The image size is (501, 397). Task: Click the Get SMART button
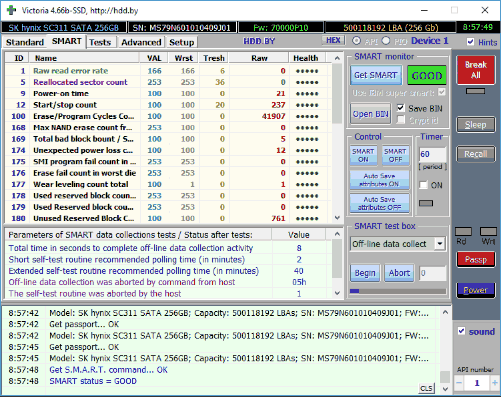[x=376, y=75]
